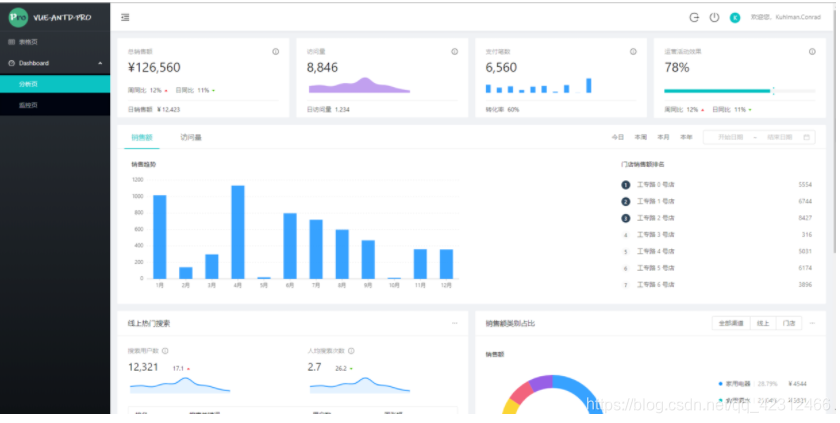Viewport: 840px width, 423px height.
Task: Click the green Pro logo icon
Action: [18, 17]
